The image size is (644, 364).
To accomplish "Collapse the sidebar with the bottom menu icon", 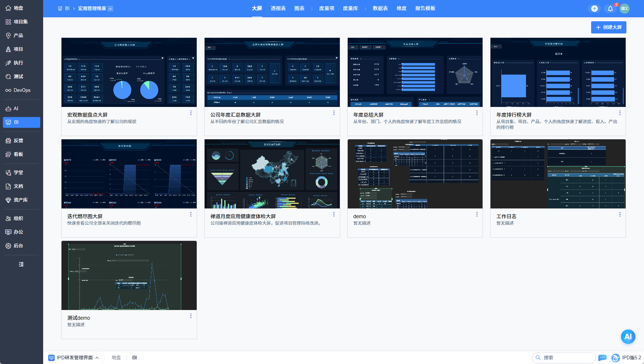I will click(x=21, y=264).
